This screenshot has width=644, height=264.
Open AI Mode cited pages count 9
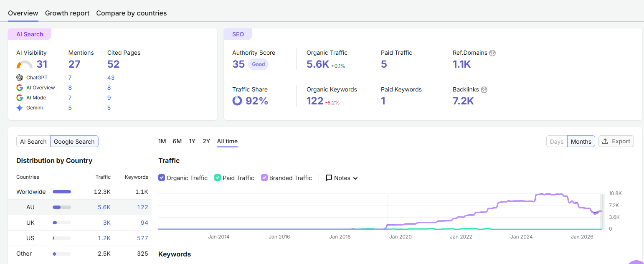(x=109, y=98)
